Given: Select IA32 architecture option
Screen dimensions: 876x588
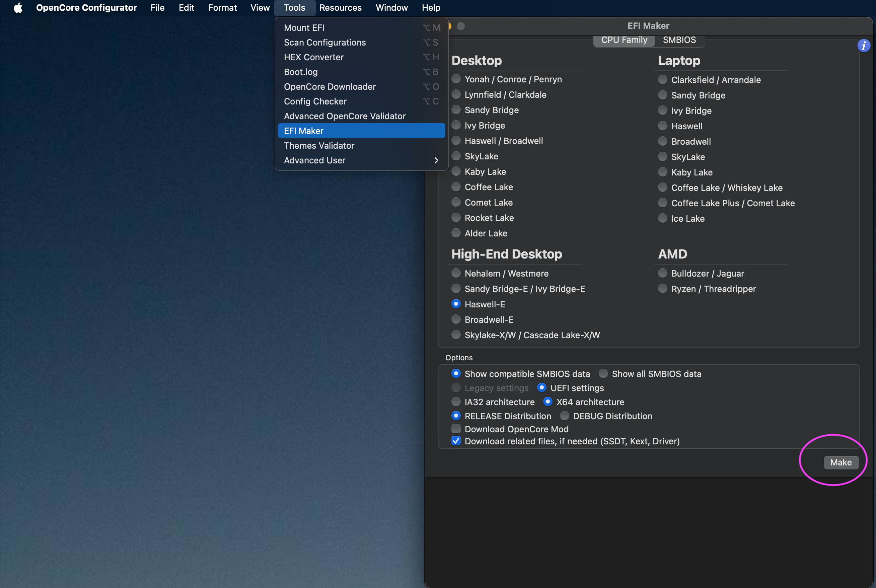Looking at the screenshot, I should tap(456, 401).
